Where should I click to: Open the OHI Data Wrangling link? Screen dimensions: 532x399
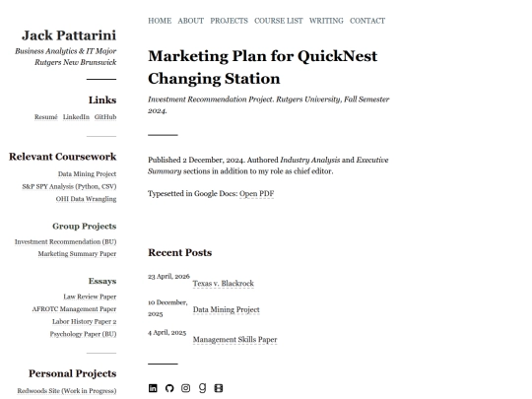pos(86,199)
